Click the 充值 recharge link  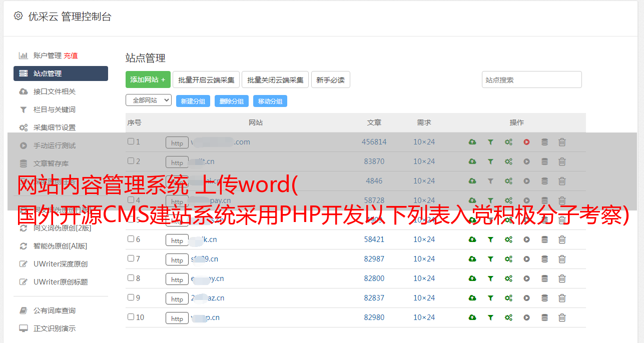pos(71,55)
